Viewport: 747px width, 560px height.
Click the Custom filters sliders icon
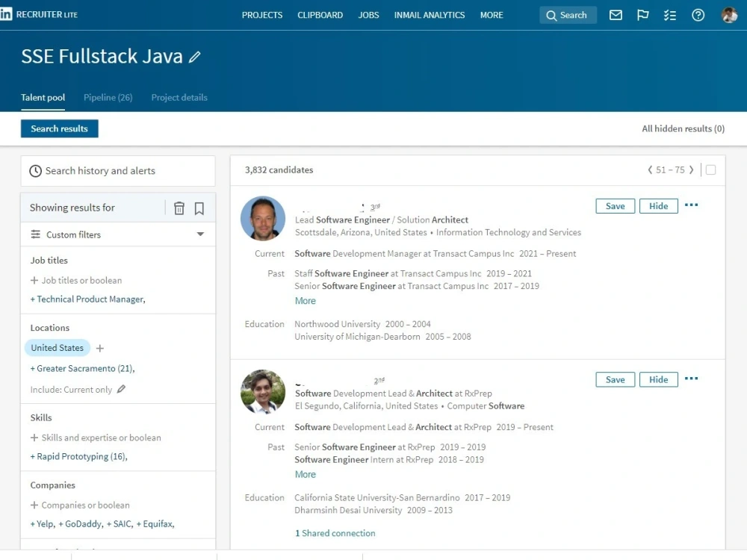click(36, 234)
